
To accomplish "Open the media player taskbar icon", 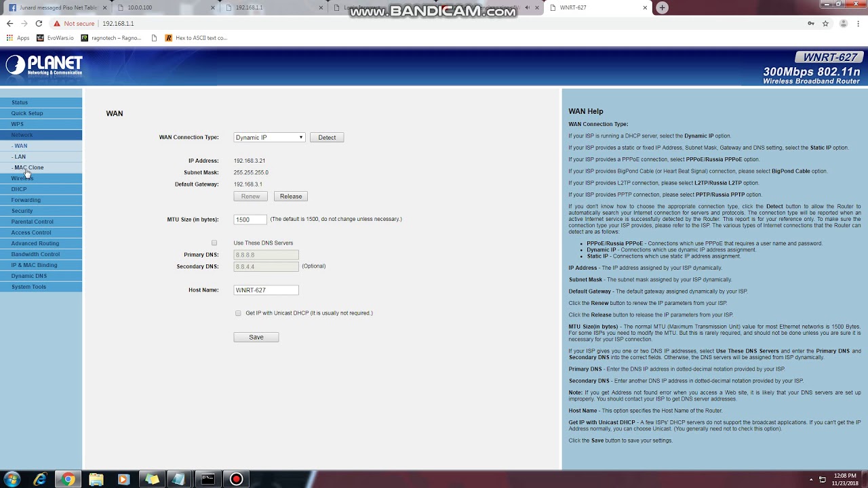I will click(123, 479).
